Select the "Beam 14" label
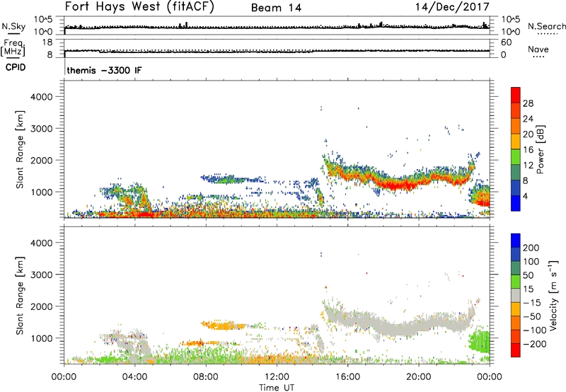This screenshot has height=392, width=566. (276, 8)
